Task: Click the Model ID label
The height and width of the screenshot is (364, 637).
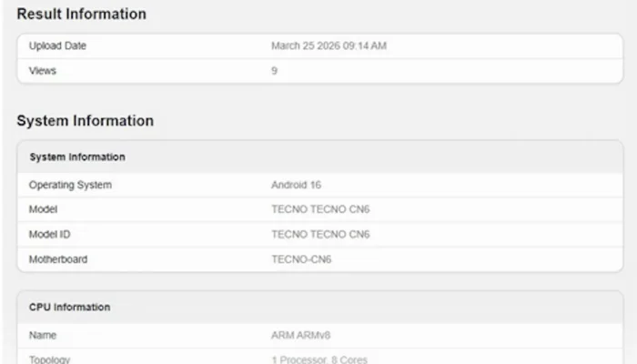Action: pos(49,235)
